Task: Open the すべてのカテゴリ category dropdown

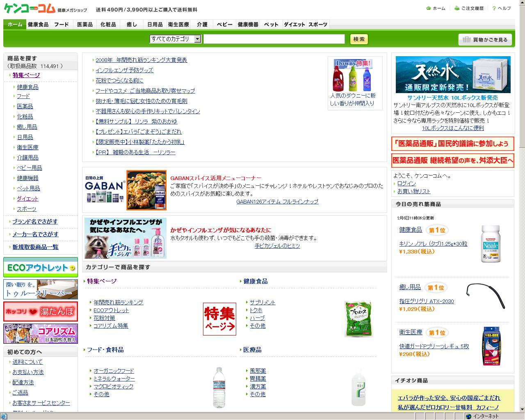Action: (175, 39)
